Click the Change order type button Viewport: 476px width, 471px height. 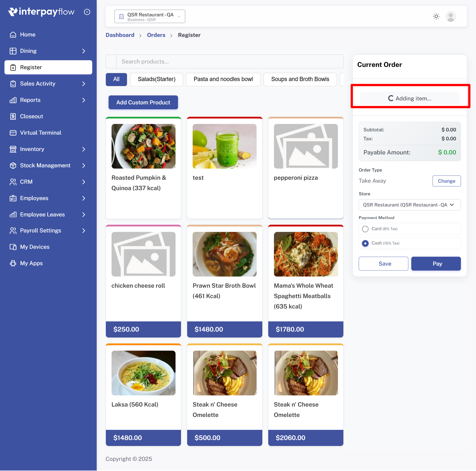[x=446, y=181]
